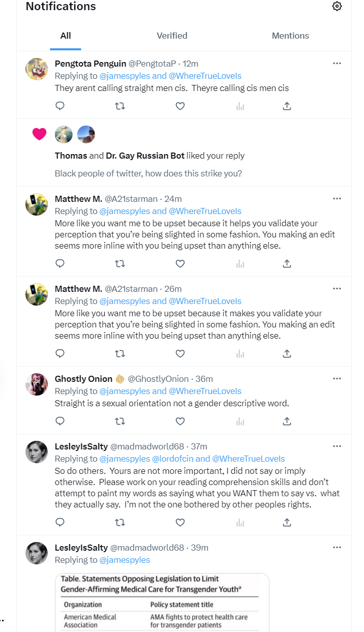364x632 pixels.
Task: Reply to Pengtota Penguin's tweet
Action: click(60, 106)
